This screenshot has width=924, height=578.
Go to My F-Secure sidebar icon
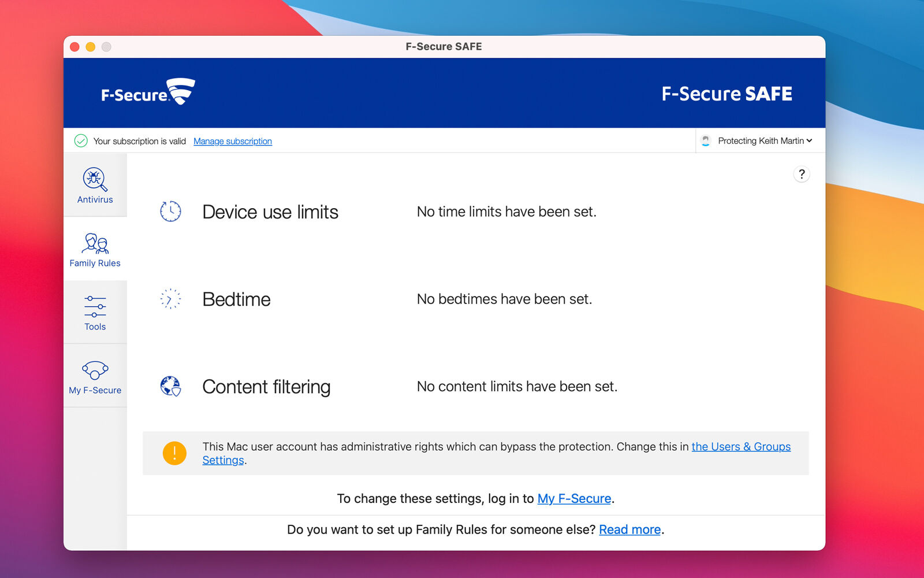pos(95,370)
